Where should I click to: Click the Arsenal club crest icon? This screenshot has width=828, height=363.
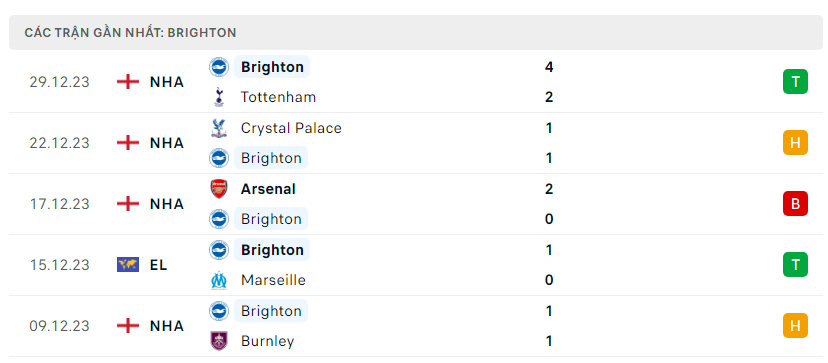point(219,189)
